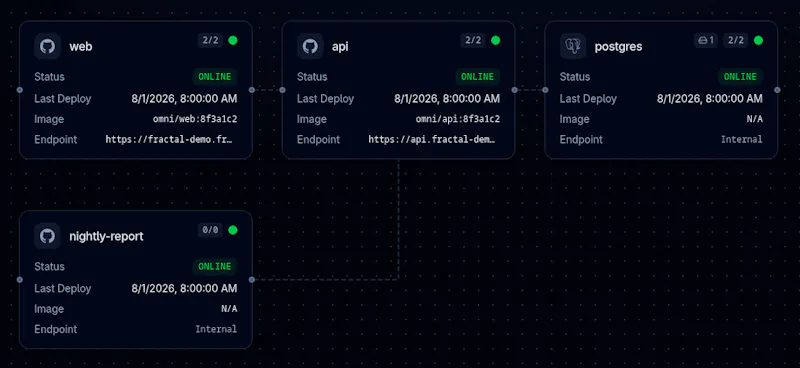Click Internal endpoint value on postgres card
Viewport: 800px width, 368px height.
click(742, 139)
